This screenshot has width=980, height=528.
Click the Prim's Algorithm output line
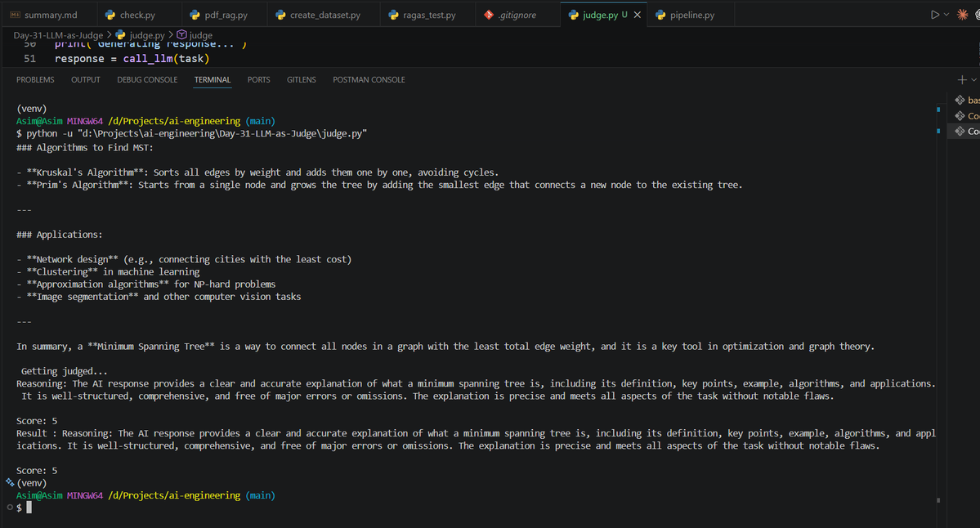click(379, 185)
